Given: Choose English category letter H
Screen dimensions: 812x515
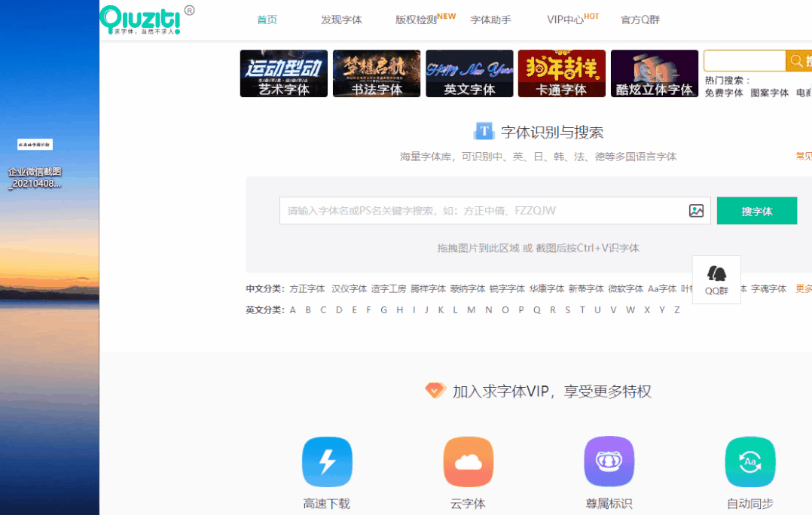Looking at the screenshot, I should coord(399,310).
